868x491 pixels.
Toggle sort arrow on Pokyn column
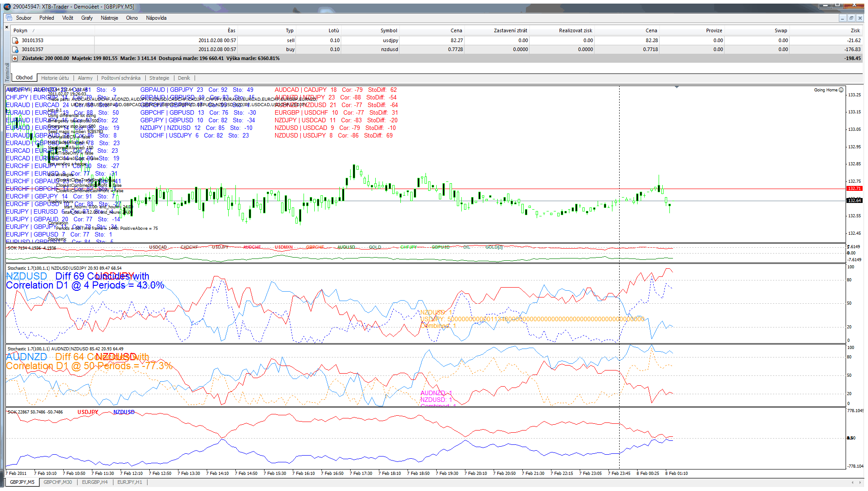coord(34,30)
